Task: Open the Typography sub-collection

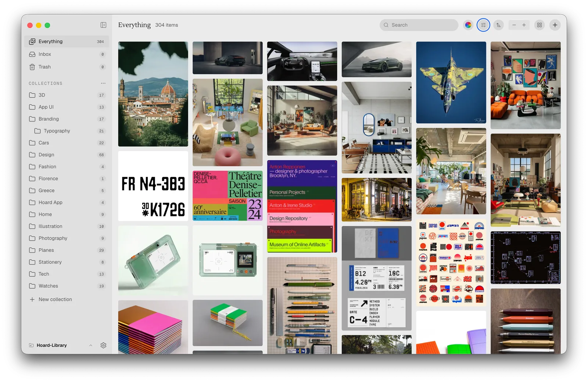Action: tap(67, 131)
